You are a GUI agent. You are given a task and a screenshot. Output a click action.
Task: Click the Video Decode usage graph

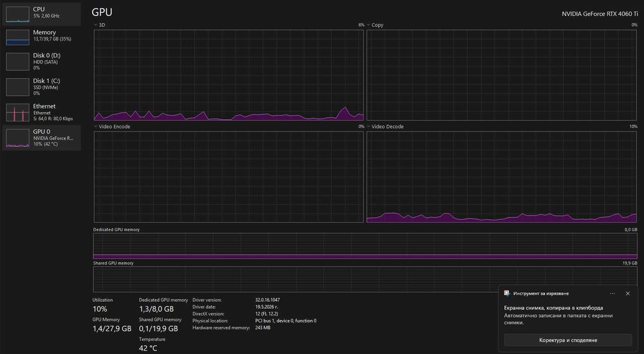coord(502,177)
